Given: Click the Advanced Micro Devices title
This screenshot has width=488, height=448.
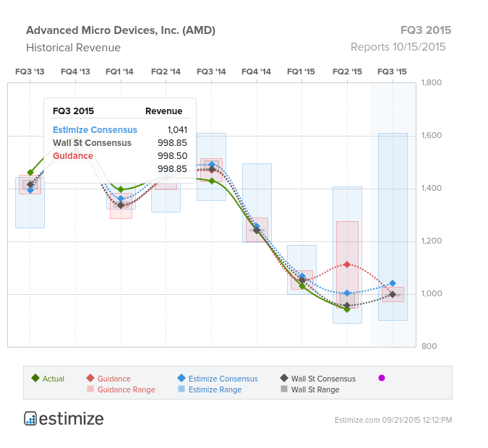Looking at the screenshot, I should (x=121, y=30).
